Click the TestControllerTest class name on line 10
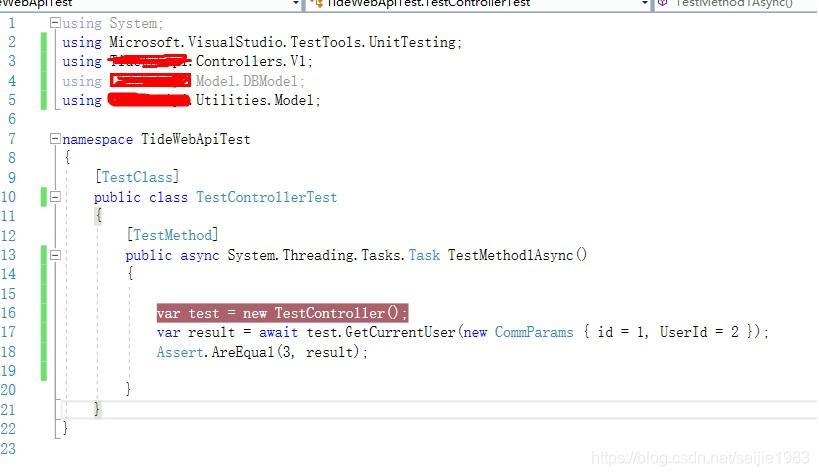 pos(266,198)
